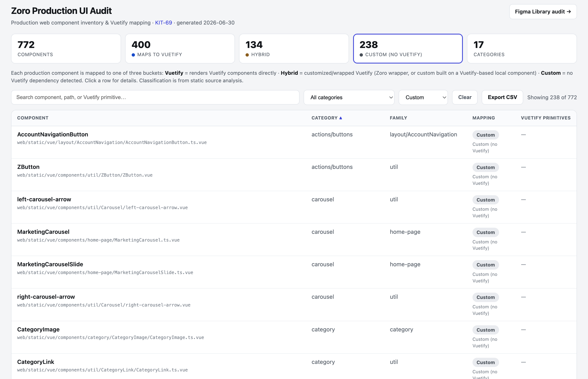Click Custom badge in AccountNavigationButton row
The width and height of the screenshot is (588, 379).
(x=486, y=135)
